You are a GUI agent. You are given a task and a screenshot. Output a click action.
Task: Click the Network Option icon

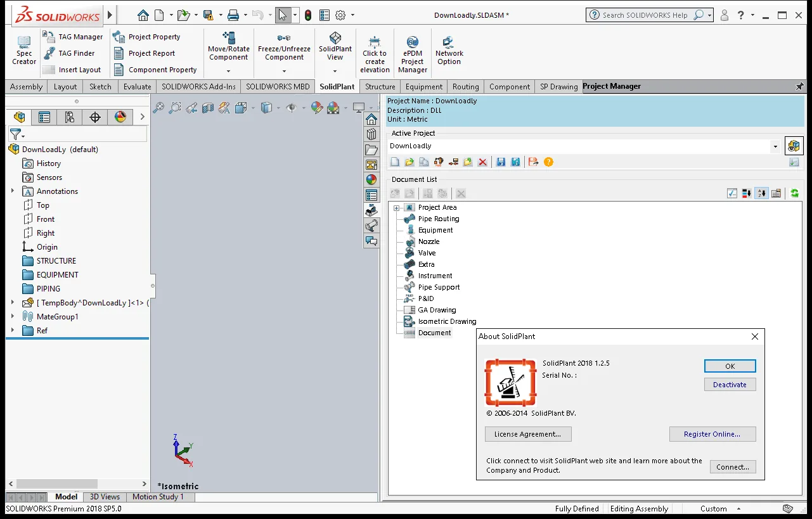(x=449, y=50)
